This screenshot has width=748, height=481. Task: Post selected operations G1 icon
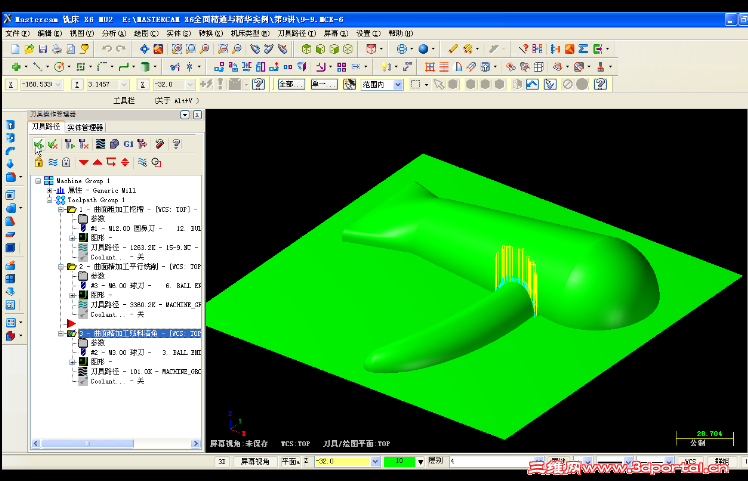[128, 144]
